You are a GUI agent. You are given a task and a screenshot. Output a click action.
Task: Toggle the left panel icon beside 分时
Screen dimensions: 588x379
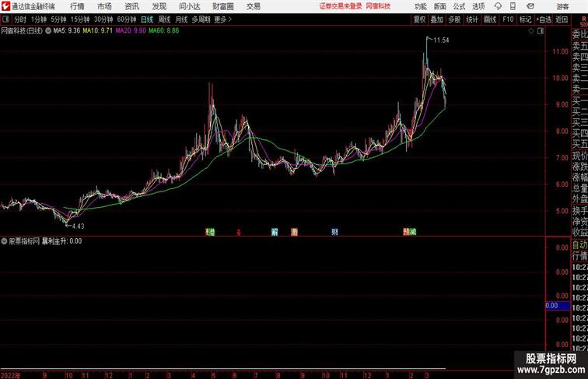(x=5, y=19)
